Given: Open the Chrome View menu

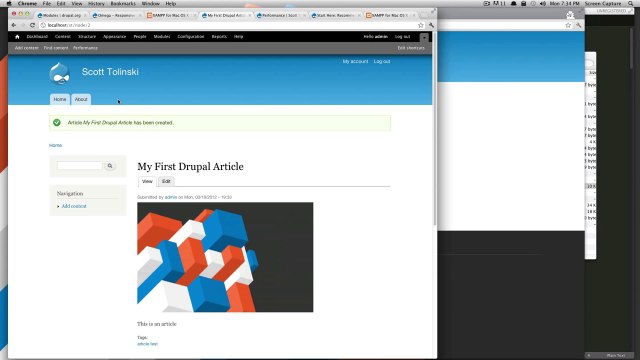Looking at the screenshot, I should coord(77,3).
